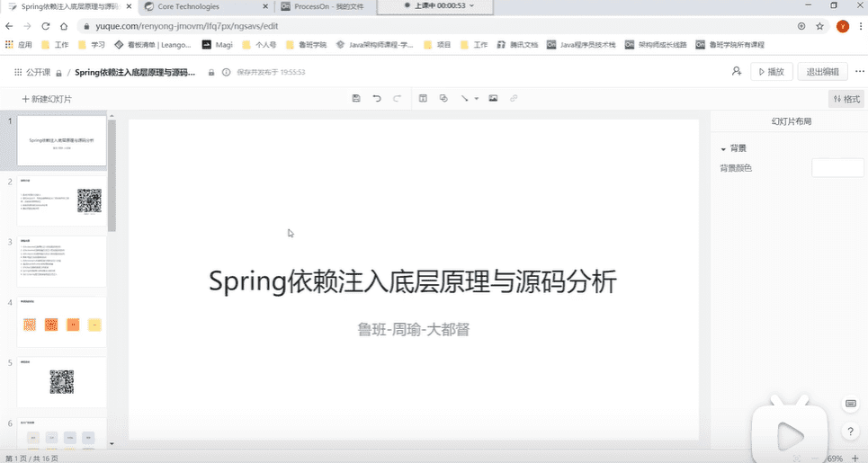Select the line drawing tool

[464, 99]
